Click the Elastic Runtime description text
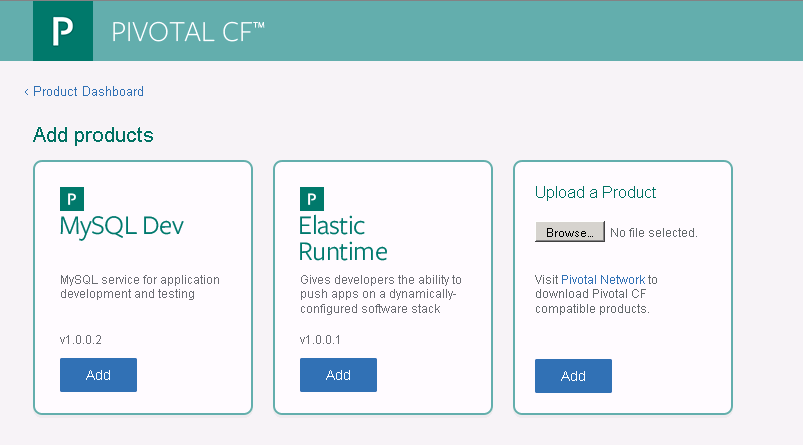The image size is (803, 445). 380,294
